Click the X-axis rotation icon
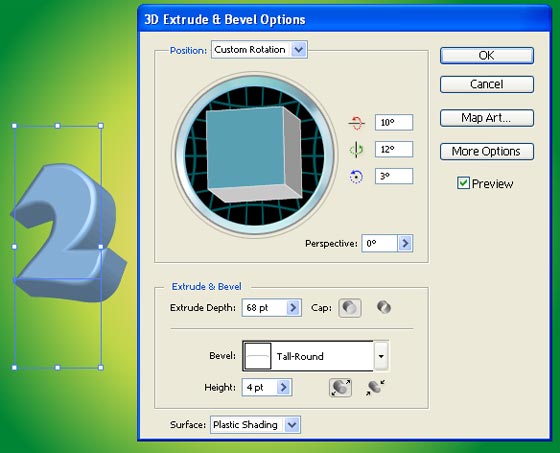The image size is (560, 453). click(x=356, y=123)
